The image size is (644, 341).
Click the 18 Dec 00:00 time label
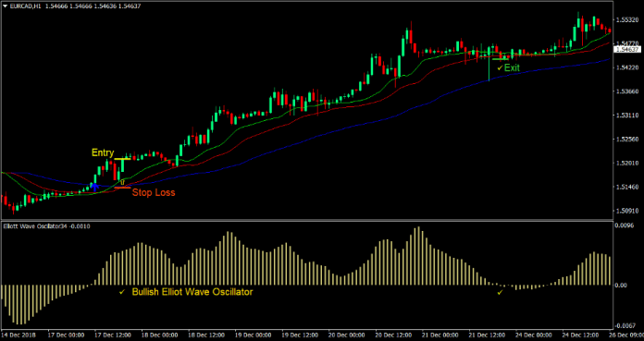160,335
